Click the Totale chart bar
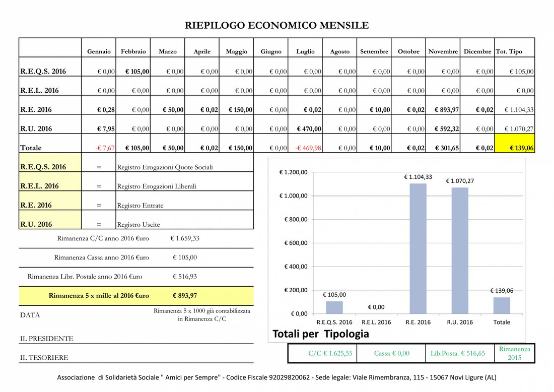The height and width of the screenshot is (392, 554). 502,305
